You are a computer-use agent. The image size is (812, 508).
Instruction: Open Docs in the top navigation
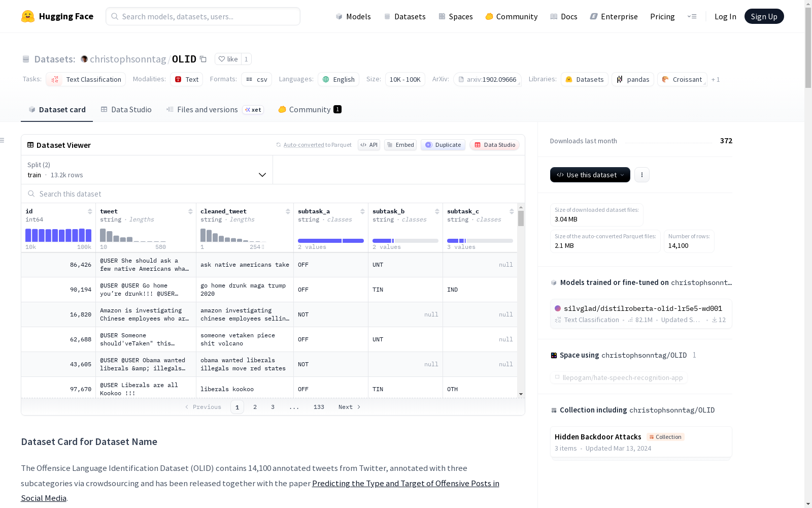564,16
